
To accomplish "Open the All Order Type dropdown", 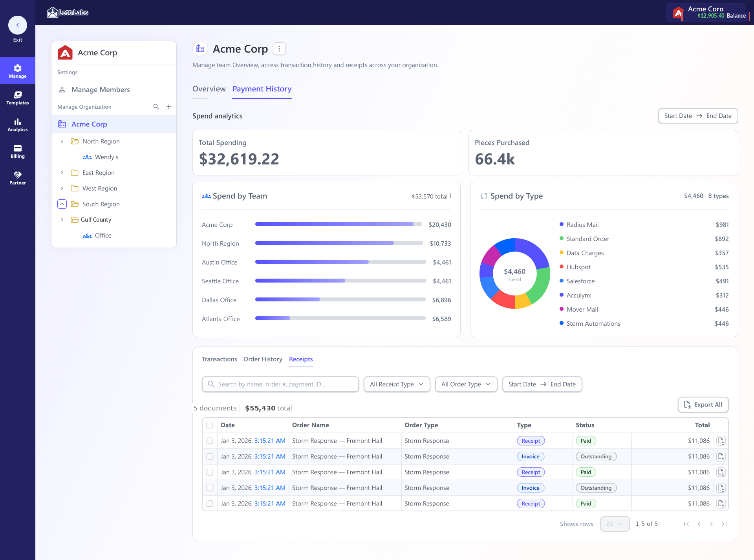I will click(x=466, y=384).
